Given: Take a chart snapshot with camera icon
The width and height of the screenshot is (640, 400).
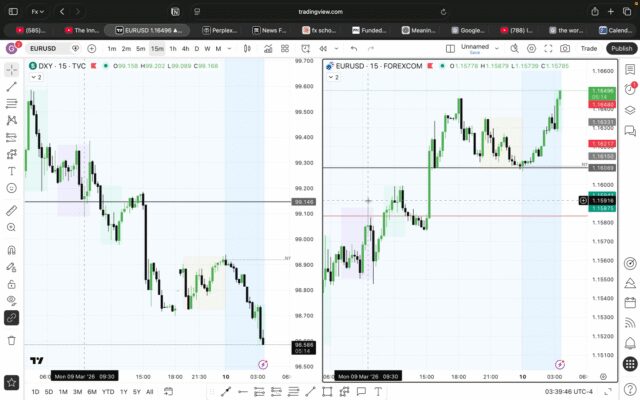Looking at the screenshot, I should click(565, 48).
